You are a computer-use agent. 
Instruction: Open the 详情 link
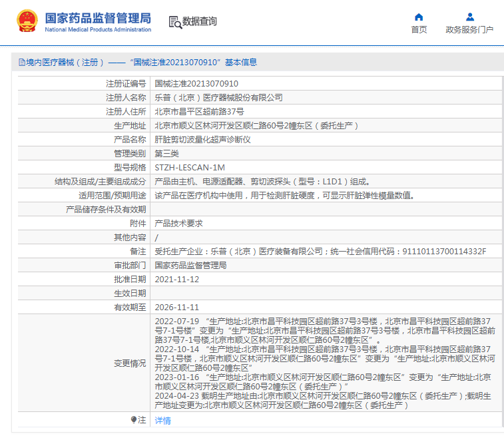coord(162,420)
